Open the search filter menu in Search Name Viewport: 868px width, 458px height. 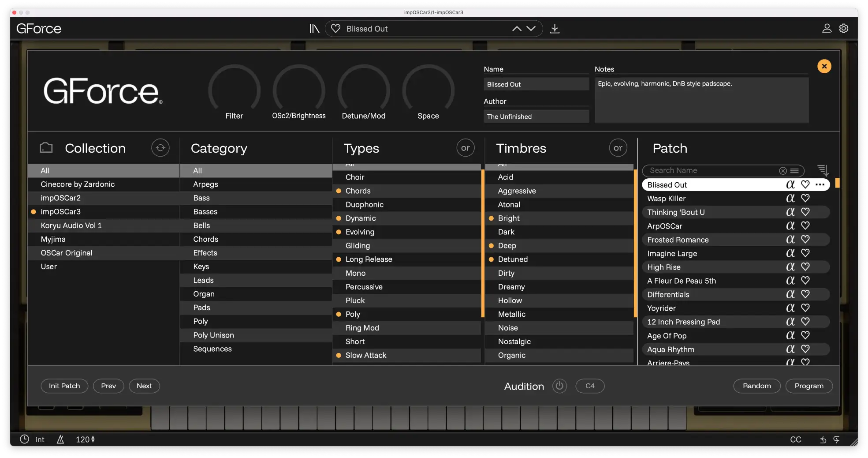(x=794, y=171)
